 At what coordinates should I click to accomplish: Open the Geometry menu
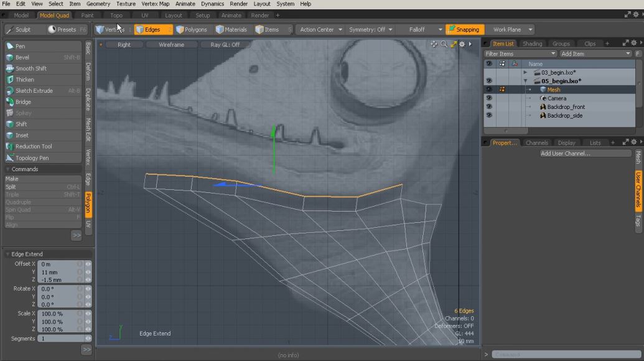pyautogui.click(x=98, y=4)
